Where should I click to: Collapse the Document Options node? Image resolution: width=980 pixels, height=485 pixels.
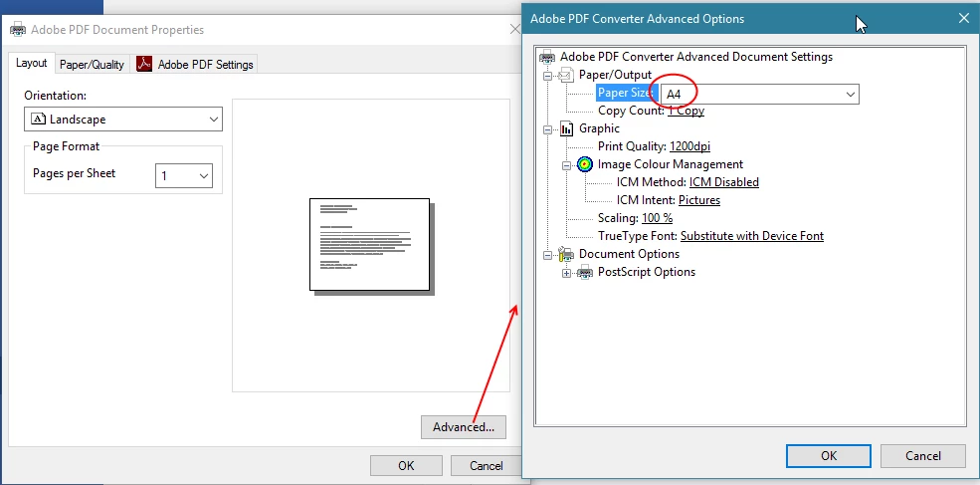[548, 255]
